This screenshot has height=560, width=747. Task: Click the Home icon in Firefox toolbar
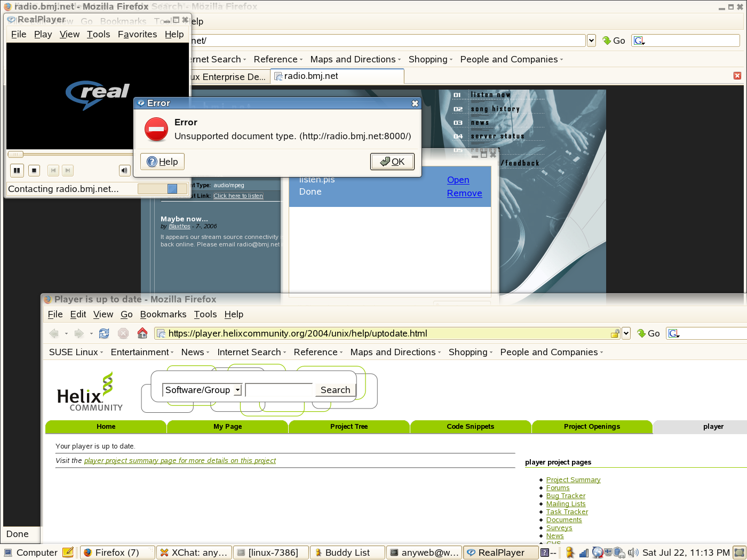[142, 333]
